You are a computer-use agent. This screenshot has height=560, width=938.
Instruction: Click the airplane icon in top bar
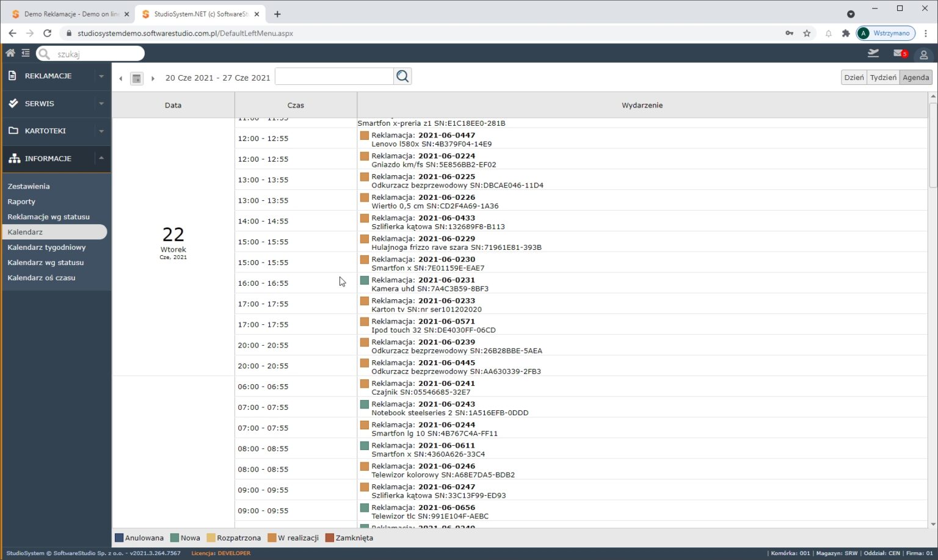point(873,54)
